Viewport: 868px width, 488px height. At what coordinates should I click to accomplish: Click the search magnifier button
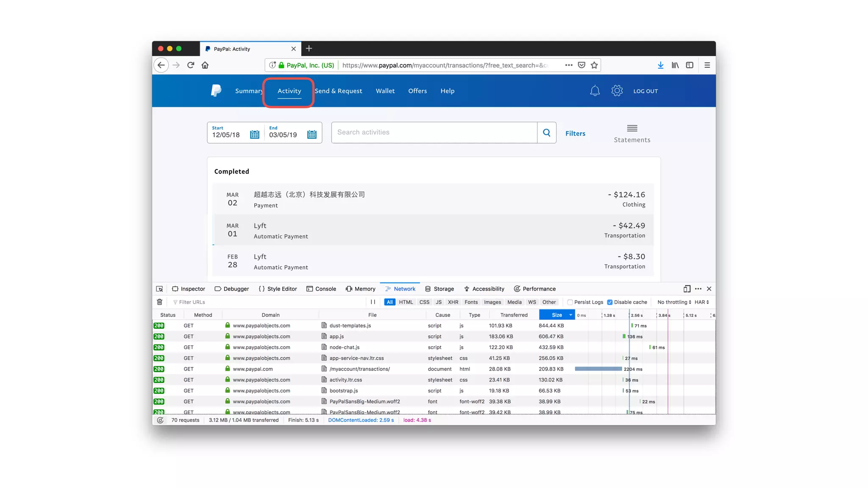(546, 133)
